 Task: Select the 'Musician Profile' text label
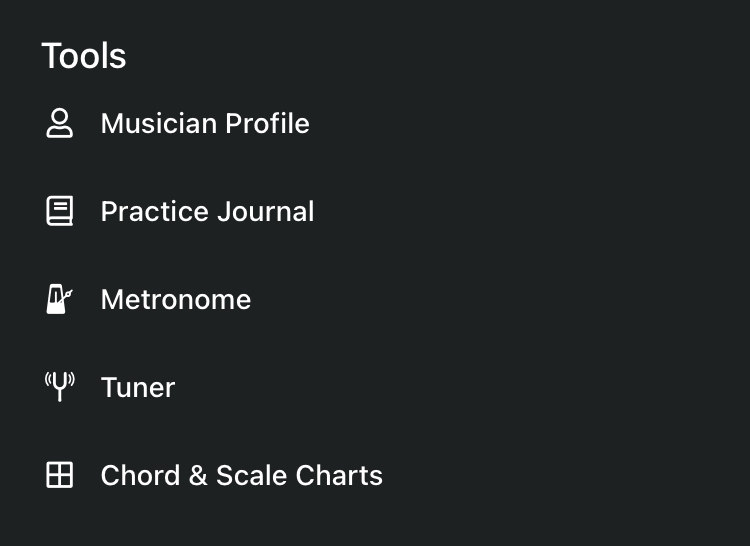click(x=205, y=123)
